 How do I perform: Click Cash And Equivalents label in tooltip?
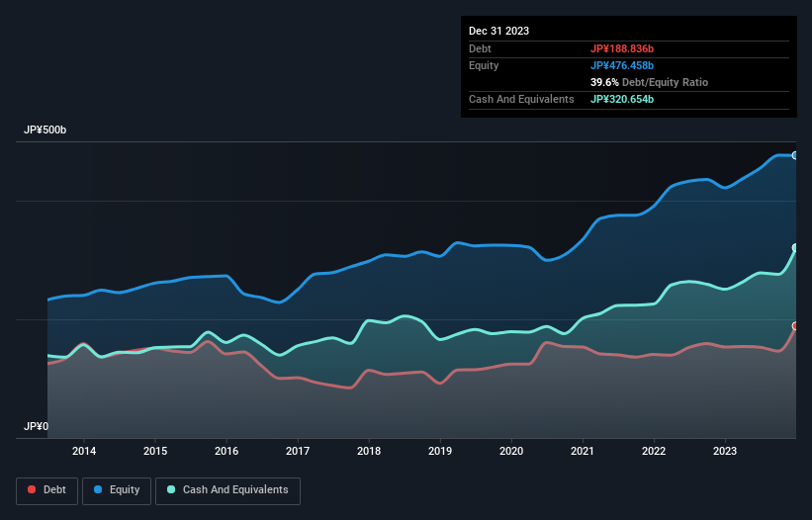coord(521,99)
